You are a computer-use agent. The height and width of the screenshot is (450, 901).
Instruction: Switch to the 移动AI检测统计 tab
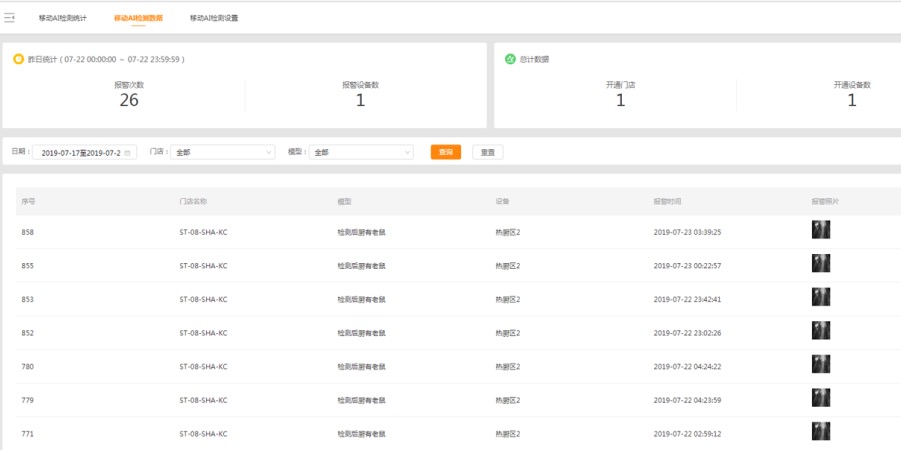pos(63,18)
